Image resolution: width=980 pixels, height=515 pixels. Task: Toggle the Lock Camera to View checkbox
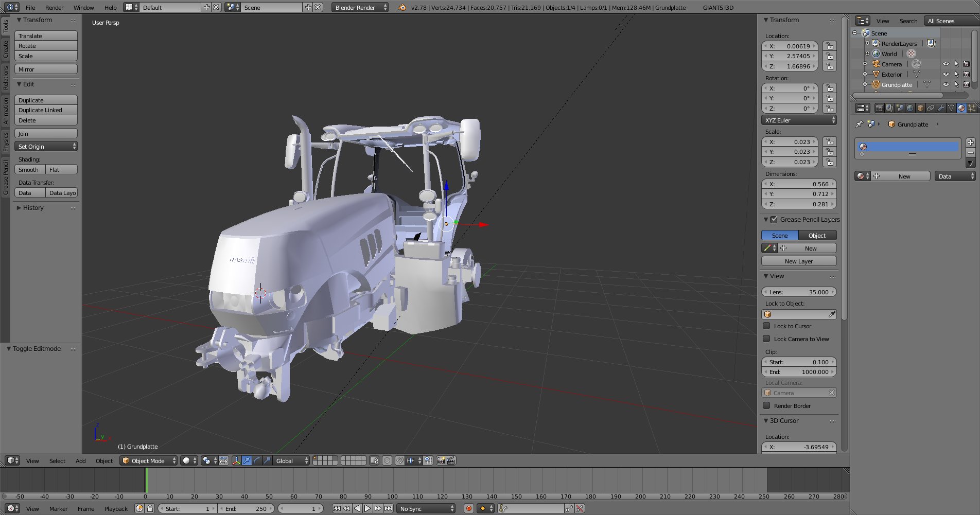(x=766, y=339)
